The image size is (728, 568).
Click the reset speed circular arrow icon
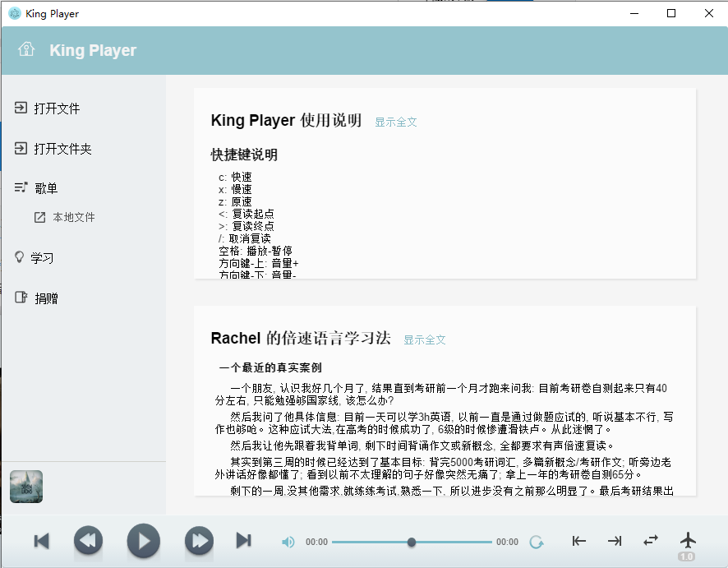(x=537, y=542)
